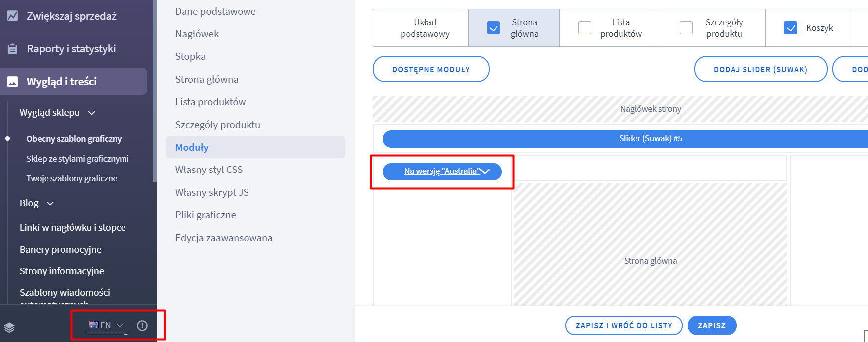Click the Zwiększaj sprzedaż chart icon
The image size is (868, 342).
12,16
